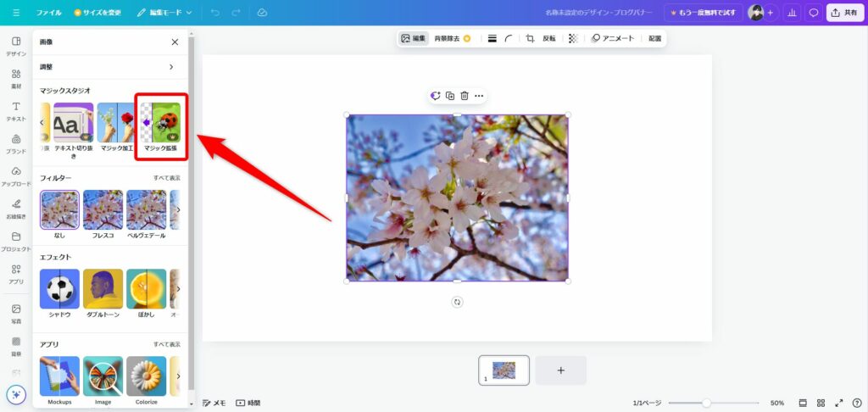Close the 画像 panel
868x412 pixels.
(x=175, y=42)
